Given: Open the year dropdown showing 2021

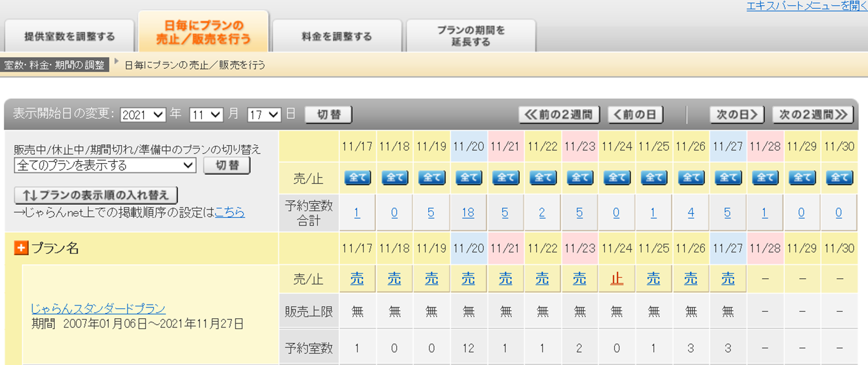Looking at the screenshot, I should coord(143,115).
